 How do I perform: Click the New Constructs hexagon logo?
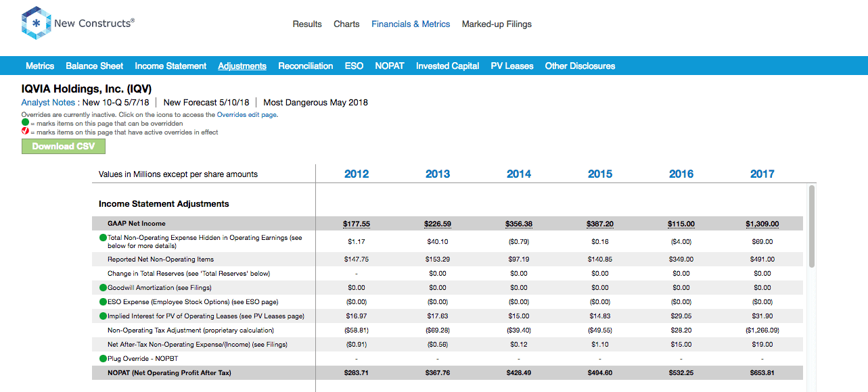(x=37, y=24)
